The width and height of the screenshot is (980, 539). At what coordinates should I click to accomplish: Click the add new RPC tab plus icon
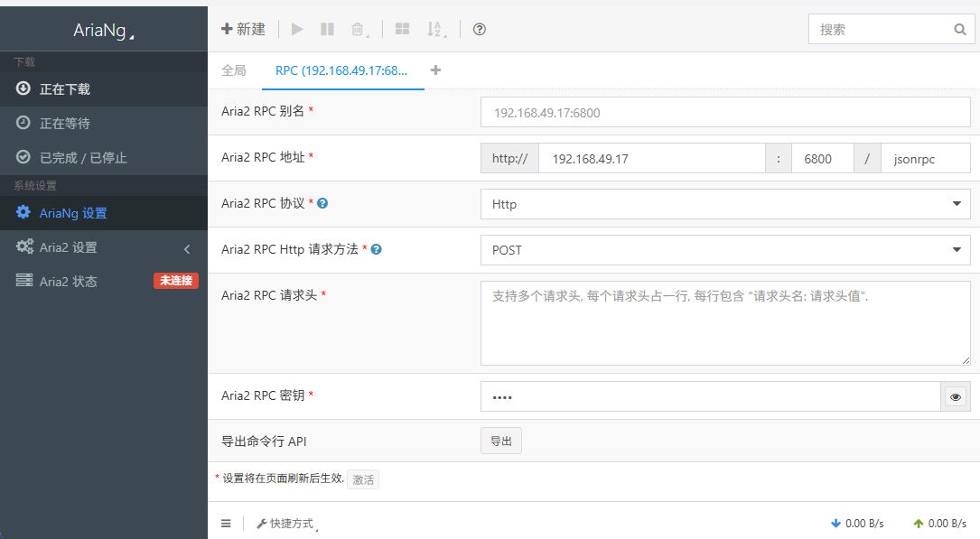pos(435,70)
